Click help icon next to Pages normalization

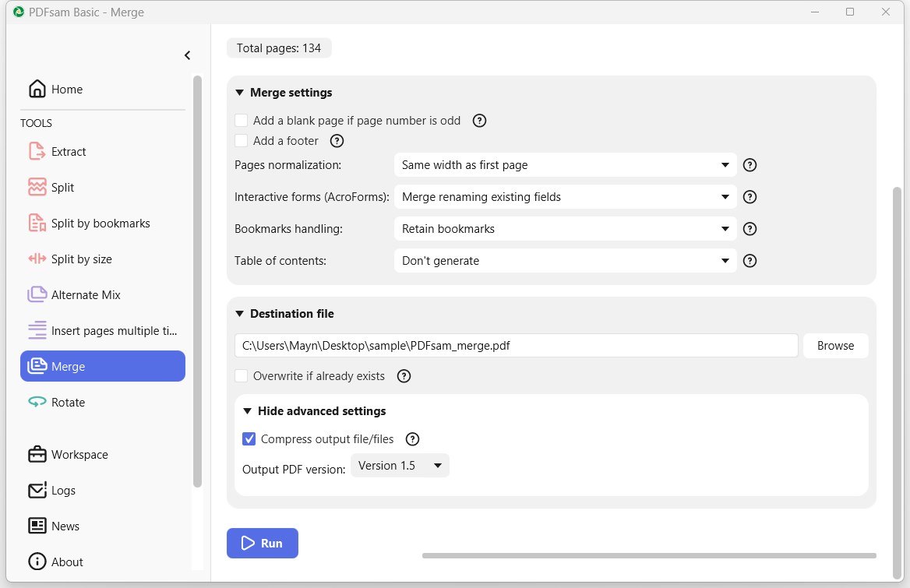coord(750,165)
